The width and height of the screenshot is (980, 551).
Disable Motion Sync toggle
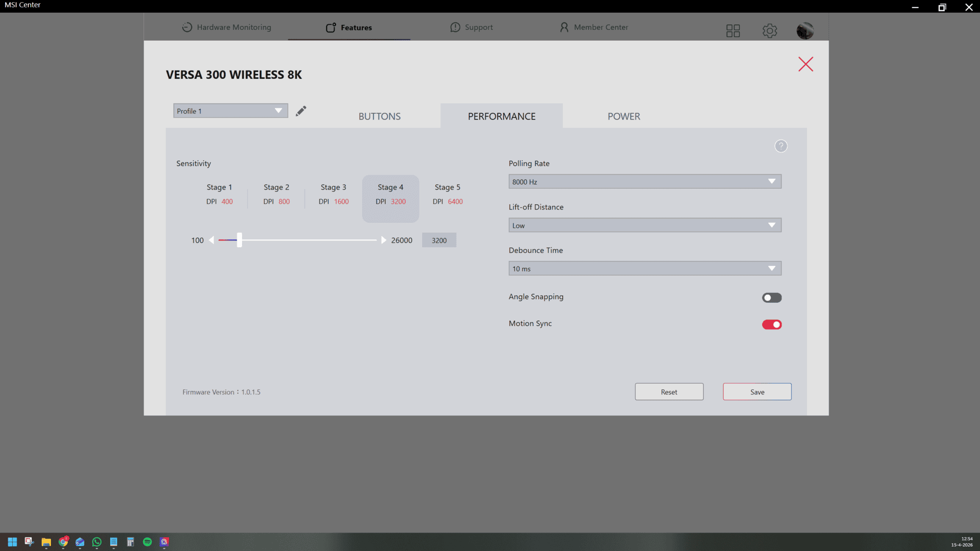pos(771,325)
